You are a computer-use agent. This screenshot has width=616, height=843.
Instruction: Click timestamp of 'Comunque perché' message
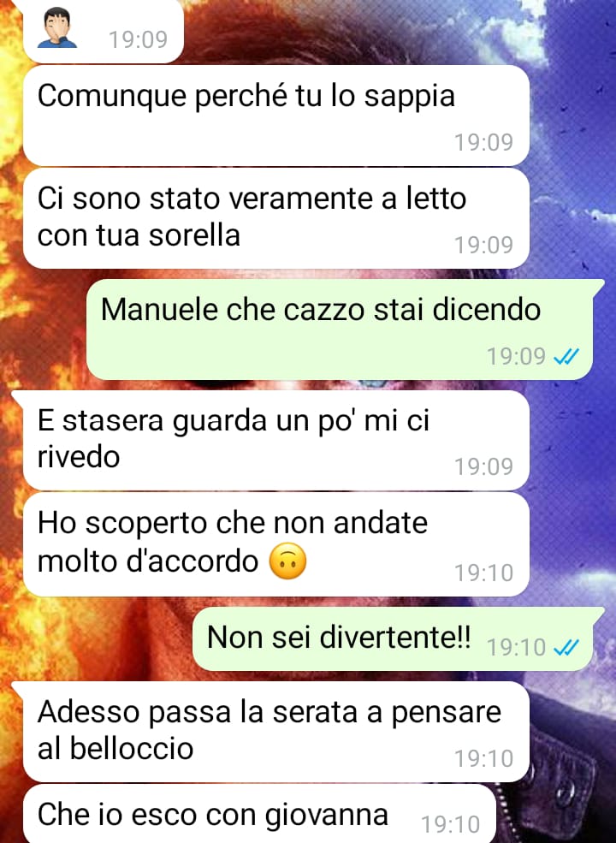point(483,142)
